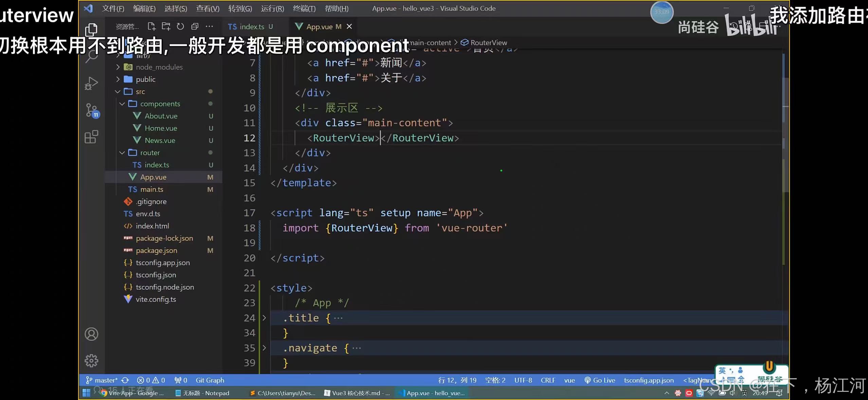
Task: Click the New Folder icon in explorer
Action: (166, 26)
